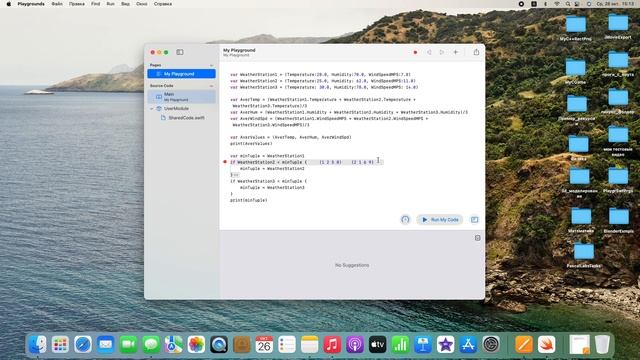This screenshot has height=360, width=640.
Task: Click the menu bar date and time
Action: [x=616, y=4]
